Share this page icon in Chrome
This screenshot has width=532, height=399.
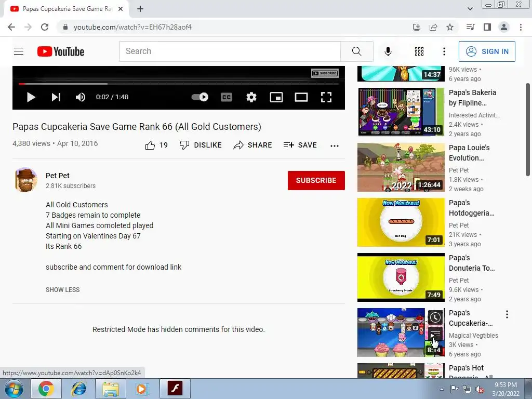433,27
